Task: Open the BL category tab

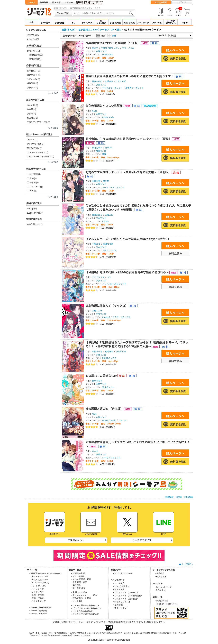Action: pyautogui.click(x=73, y=22)
